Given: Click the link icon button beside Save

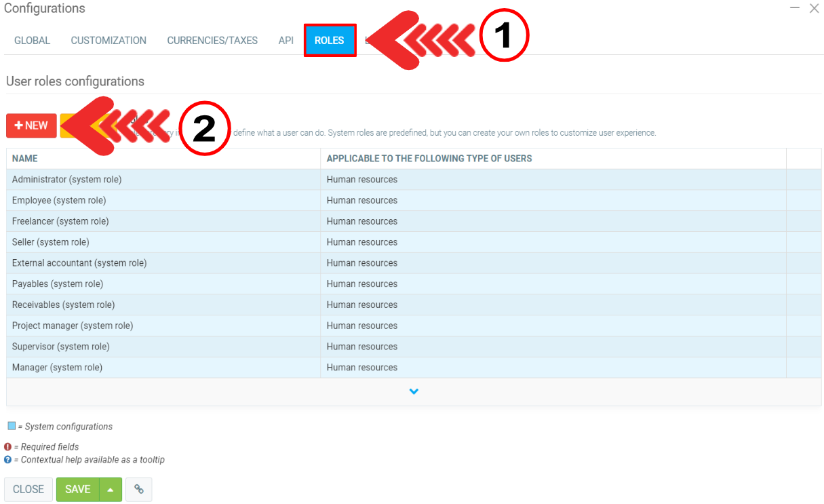Looking at the screenshot, I should tap(139, 489).
